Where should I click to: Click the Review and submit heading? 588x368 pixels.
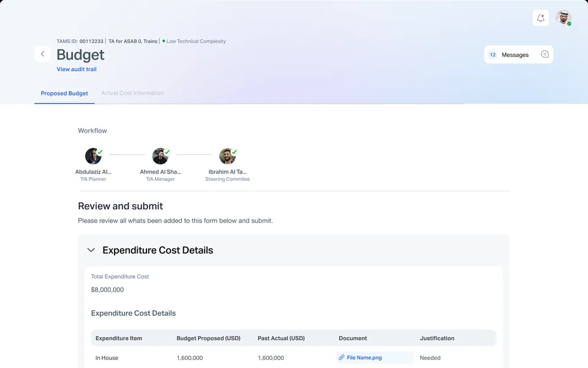click(121, 206)
